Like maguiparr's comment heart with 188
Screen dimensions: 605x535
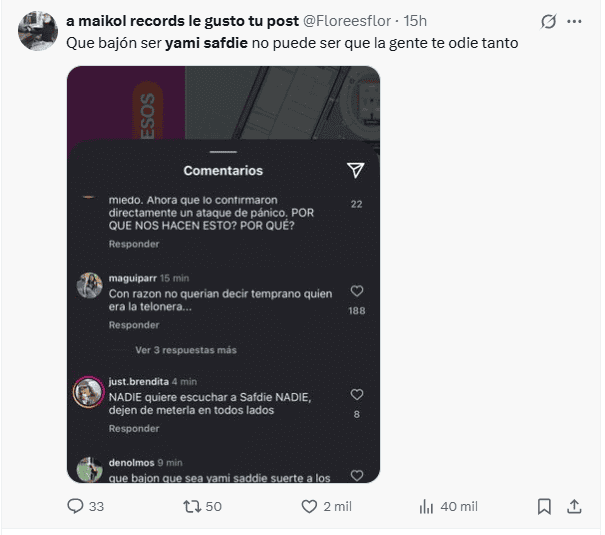[357, 291]
